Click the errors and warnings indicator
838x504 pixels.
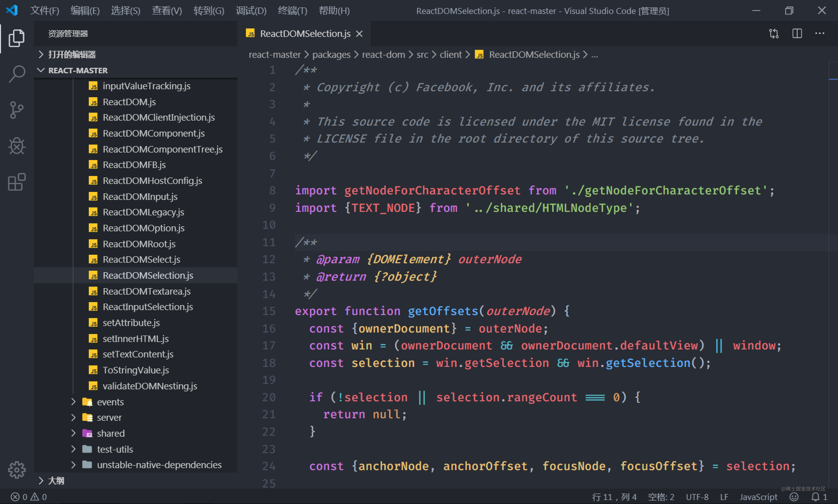tap(29, 497)
